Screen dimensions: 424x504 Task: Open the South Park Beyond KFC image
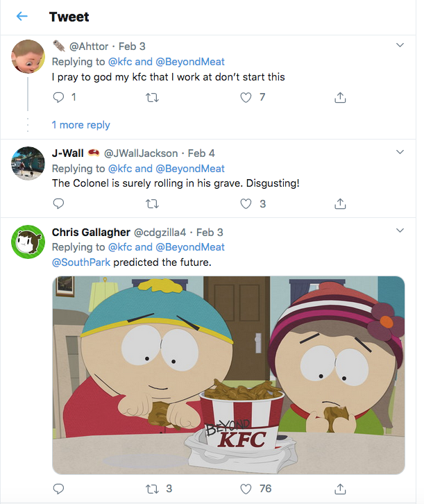[228, 375]
